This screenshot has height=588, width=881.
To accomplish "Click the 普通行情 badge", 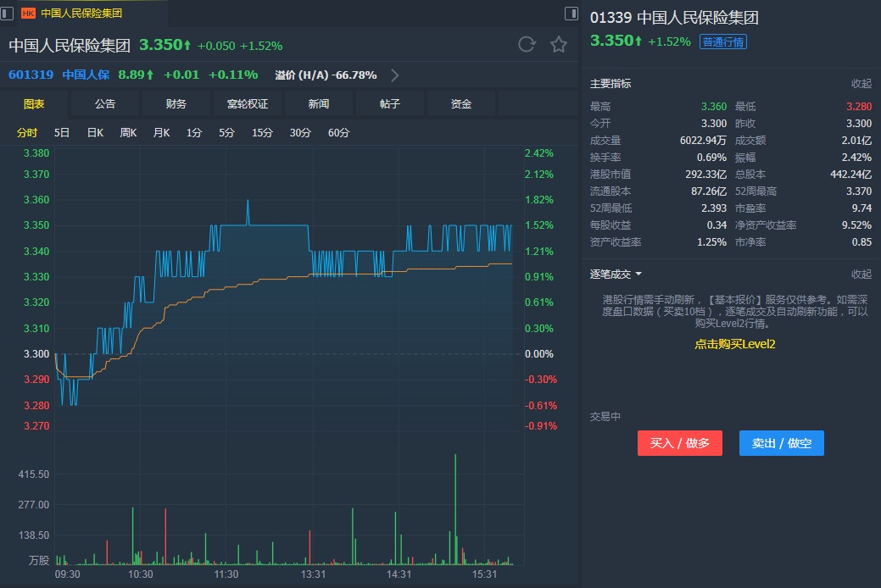I will [723, 42].
